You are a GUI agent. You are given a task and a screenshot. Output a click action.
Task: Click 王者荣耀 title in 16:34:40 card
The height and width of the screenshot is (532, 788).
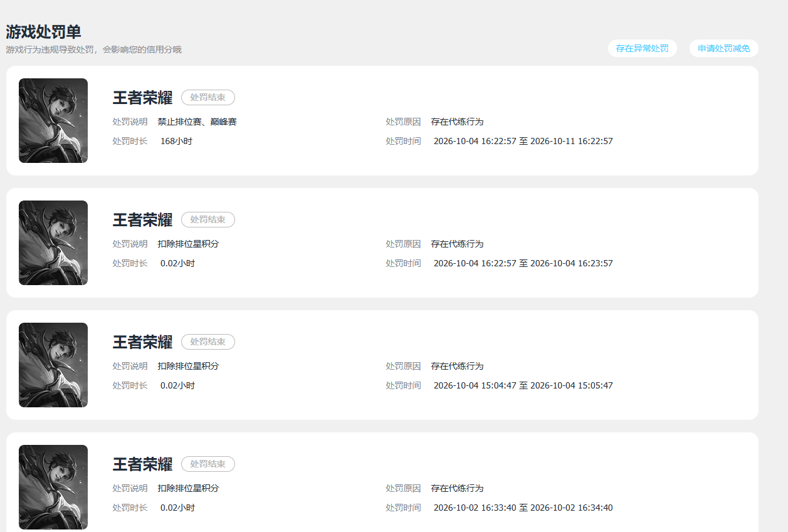point(142,464)
